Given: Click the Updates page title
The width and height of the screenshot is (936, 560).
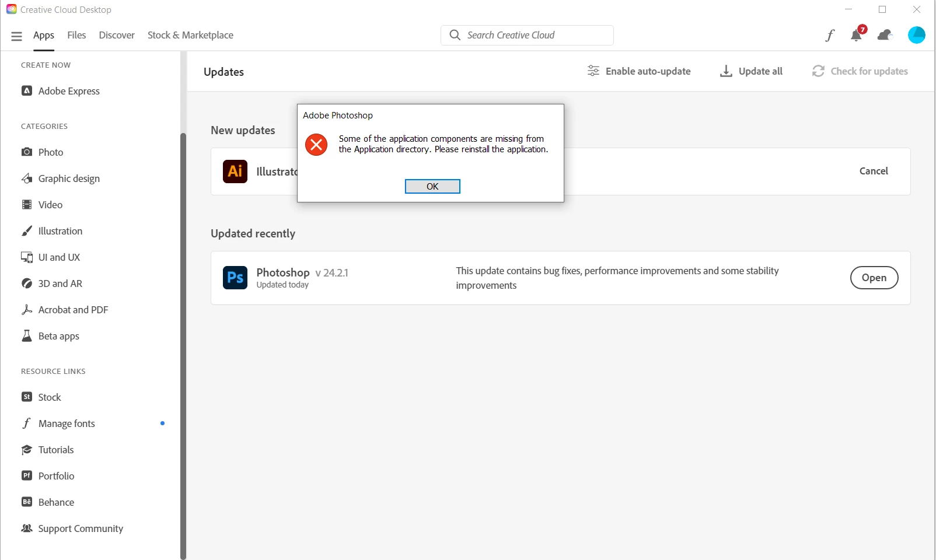Looking at the screenshot, I should [223, 72].
